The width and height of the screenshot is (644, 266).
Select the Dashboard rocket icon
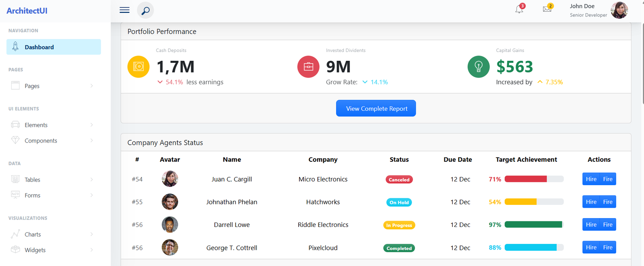(15, 46)
